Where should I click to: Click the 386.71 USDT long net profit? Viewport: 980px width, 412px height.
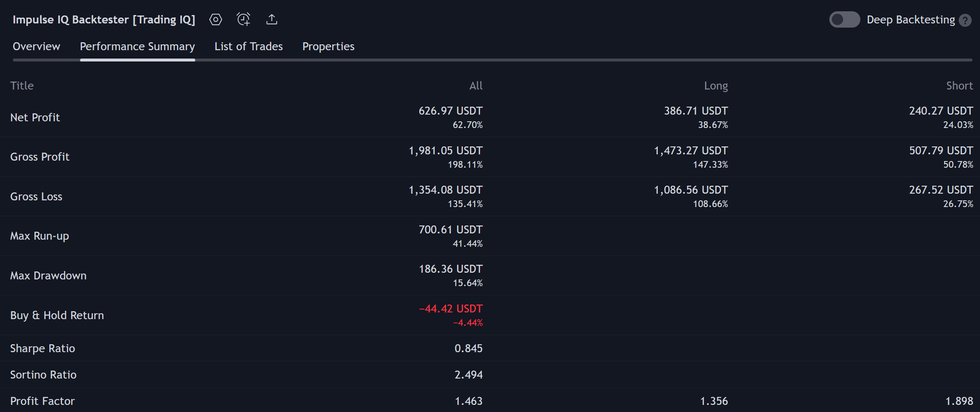tap(696, 111)
